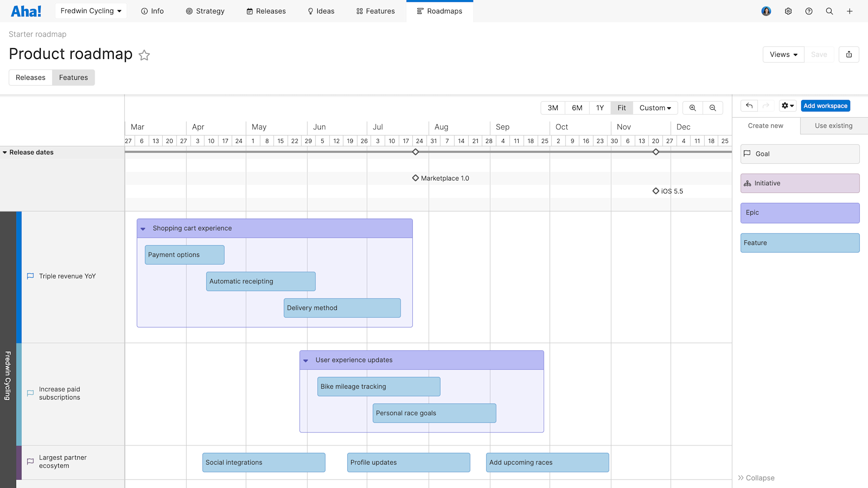Select the Strategy navigation icon
Image resolution: width=868 pixels, height=488 pixels.
(x=189, y=11)
